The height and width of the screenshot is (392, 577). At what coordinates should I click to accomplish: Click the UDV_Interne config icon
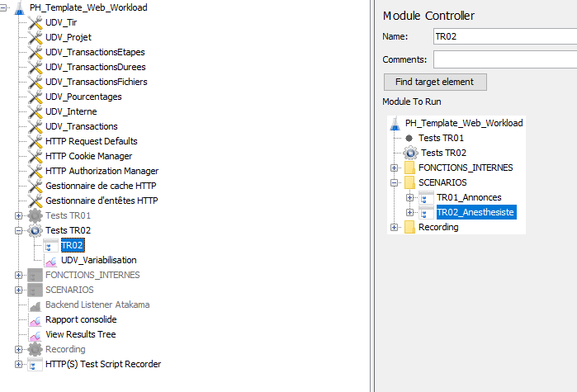point(35,111)
